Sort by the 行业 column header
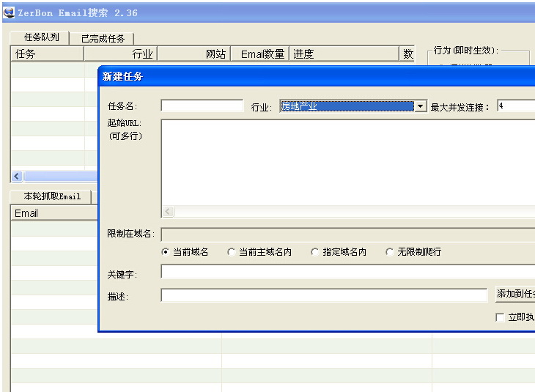The height and width of the screenshot is (392, 535). [120, 54]
